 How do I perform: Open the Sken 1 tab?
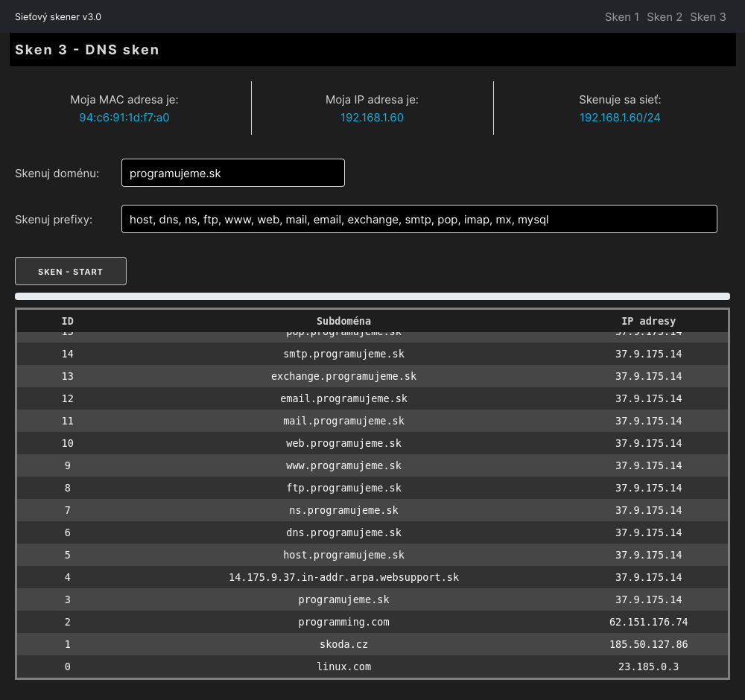click(x=621, y=17)
